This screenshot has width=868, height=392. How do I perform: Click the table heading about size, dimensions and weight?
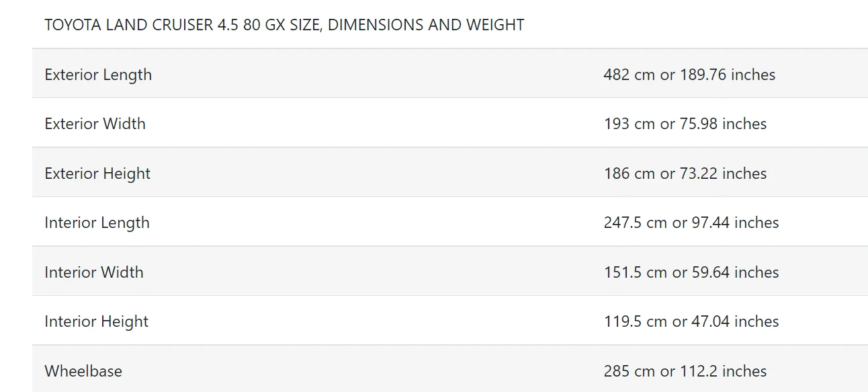pyautogui.click(x=284, y=26)
